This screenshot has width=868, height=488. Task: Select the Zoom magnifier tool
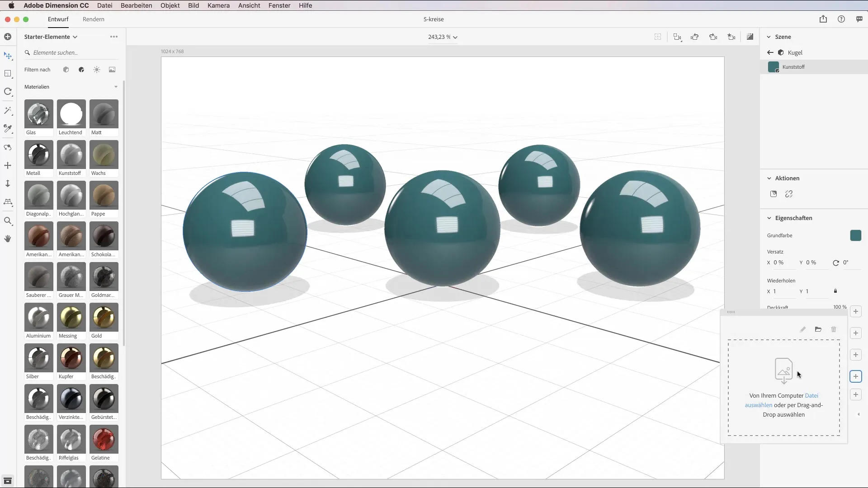8,221
